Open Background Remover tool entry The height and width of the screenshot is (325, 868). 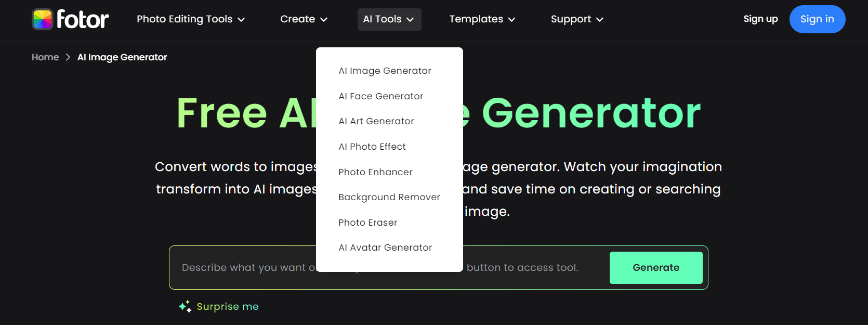pyautogui.click(x=389, y=197)
